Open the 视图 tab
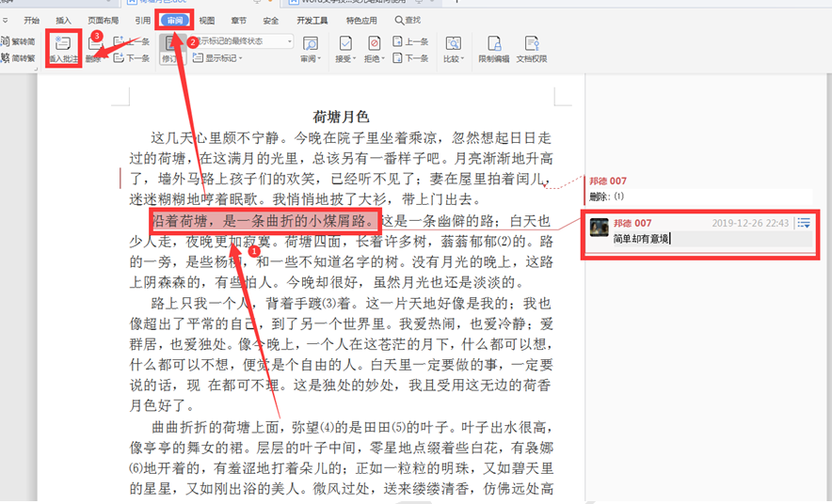 pos(207,20)
